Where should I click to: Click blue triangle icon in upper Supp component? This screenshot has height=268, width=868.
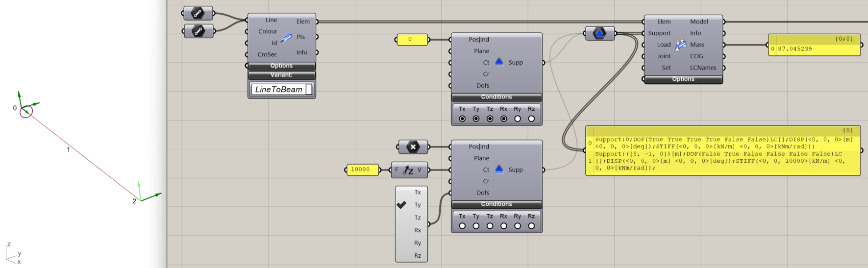499,62
